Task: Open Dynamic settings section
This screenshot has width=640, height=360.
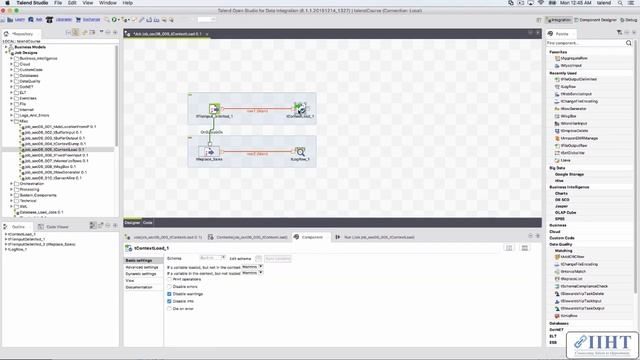Action: (x=141, y=274)
